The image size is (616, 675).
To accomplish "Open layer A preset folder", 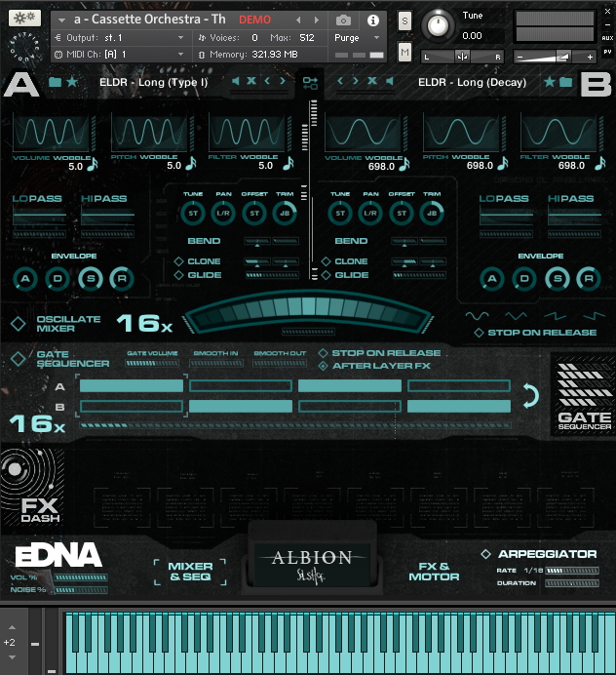I will click(55, 82).
